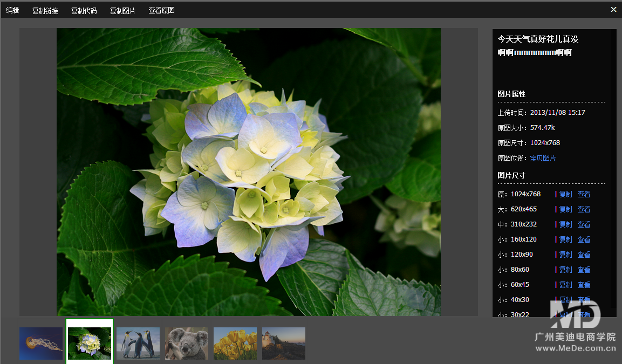View the 80x60 size image
Screen dimensions: 622x364
584,270
